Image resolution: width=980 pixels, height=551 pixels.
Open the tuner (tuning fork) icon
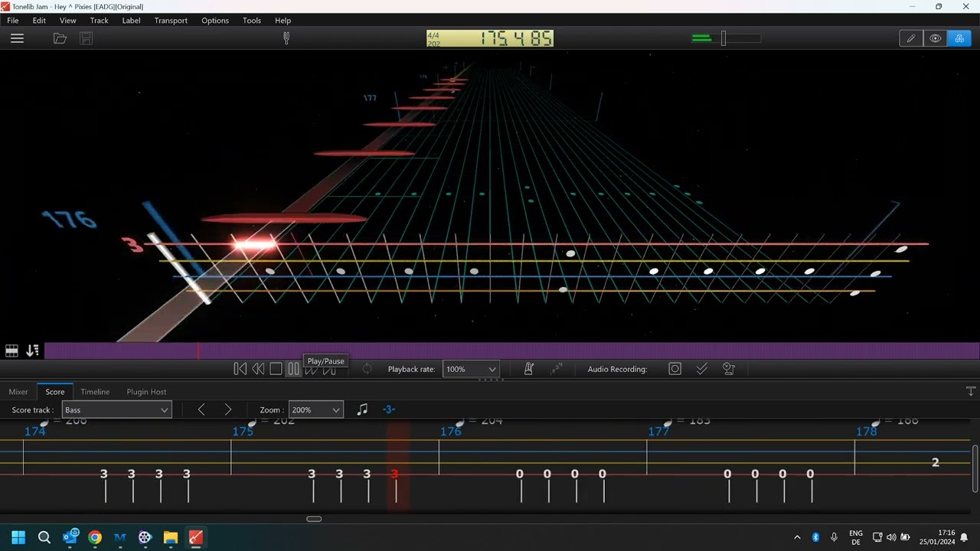point(286,38)
